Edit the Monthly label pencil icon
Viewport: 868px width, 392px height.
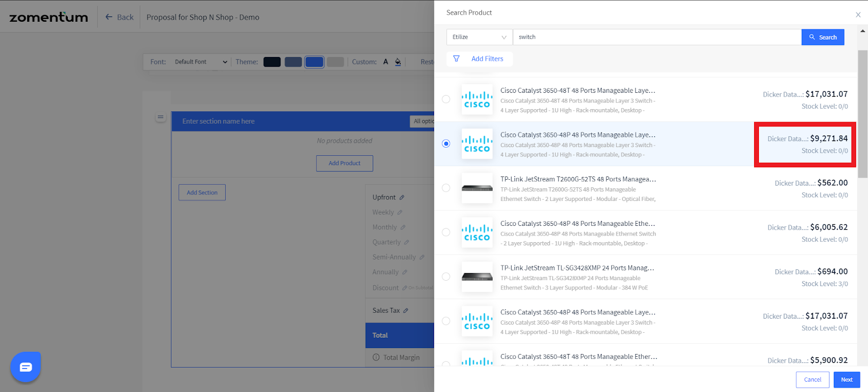(x=403, y=227)
